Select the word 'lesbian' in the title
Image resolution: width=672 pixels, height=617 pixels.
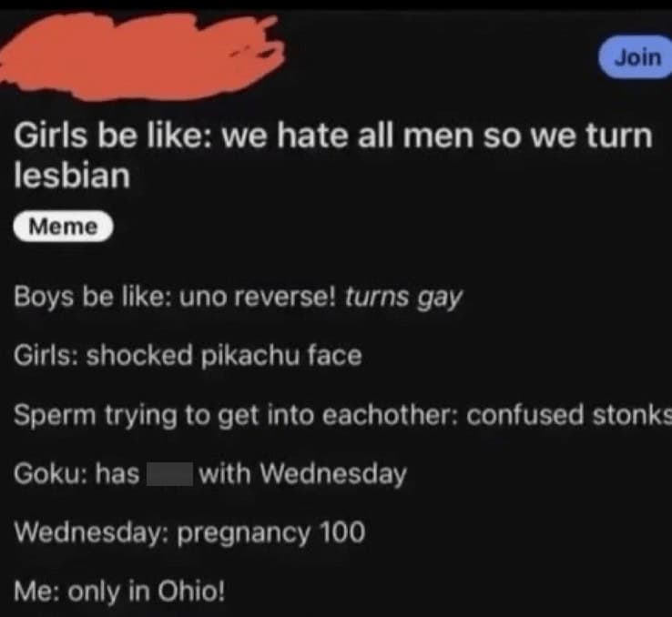tap(72, 176)
